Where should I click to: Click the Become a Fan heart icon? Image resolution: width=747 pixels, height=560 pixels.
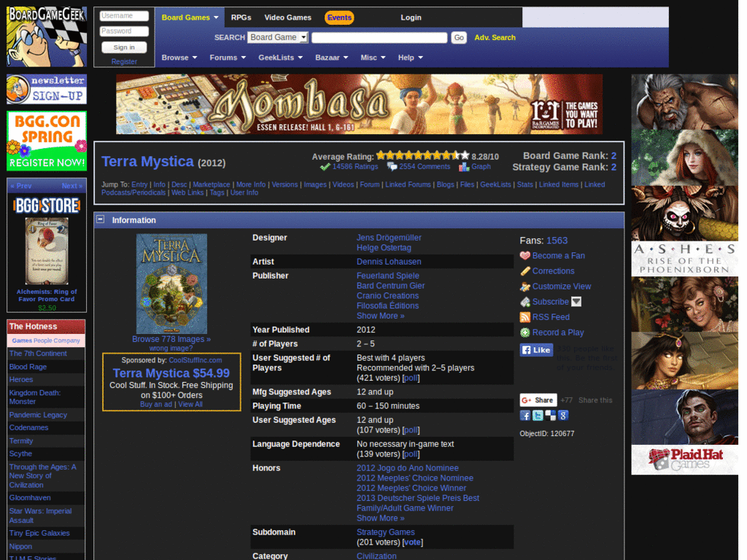pyautogui.click(x=525, y=256)
